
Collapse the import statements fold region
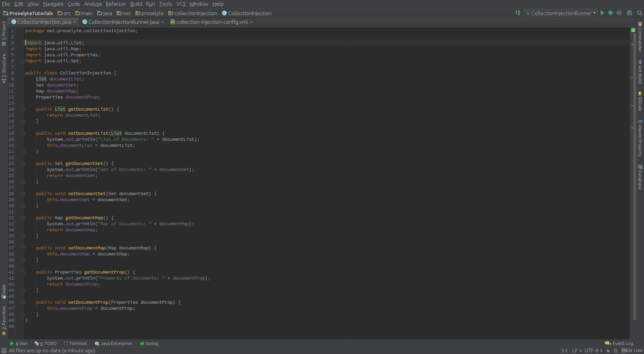pyautogui.click(x=23, y=43)
